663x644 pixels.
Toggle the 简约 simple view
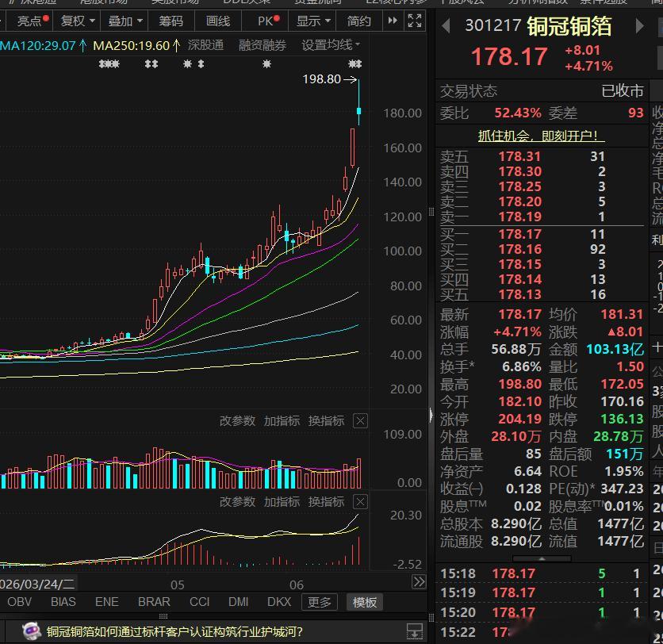click(358, 21)
